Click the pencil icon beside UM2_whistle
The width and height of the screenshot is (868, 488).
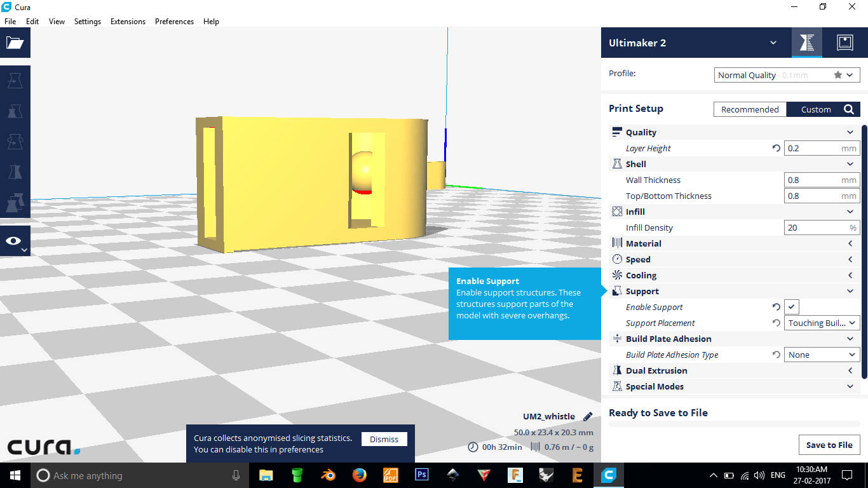tap(588, 417)
